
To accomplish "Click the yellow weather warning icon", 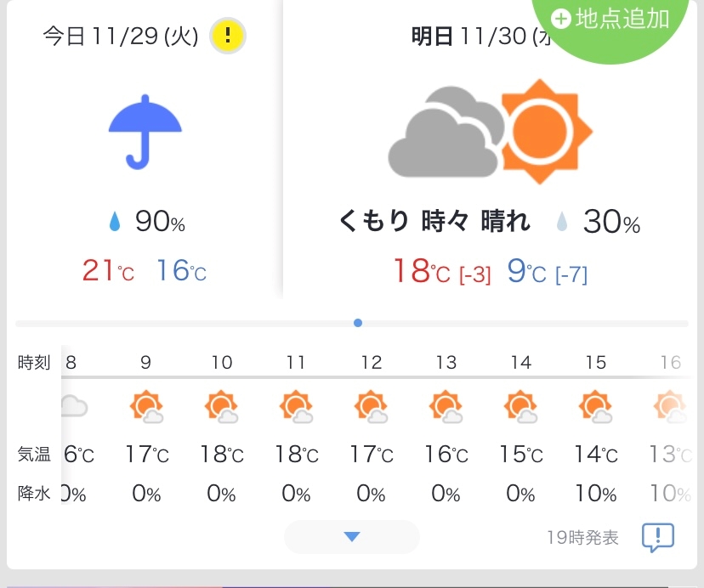I will [x=228, y=36].
